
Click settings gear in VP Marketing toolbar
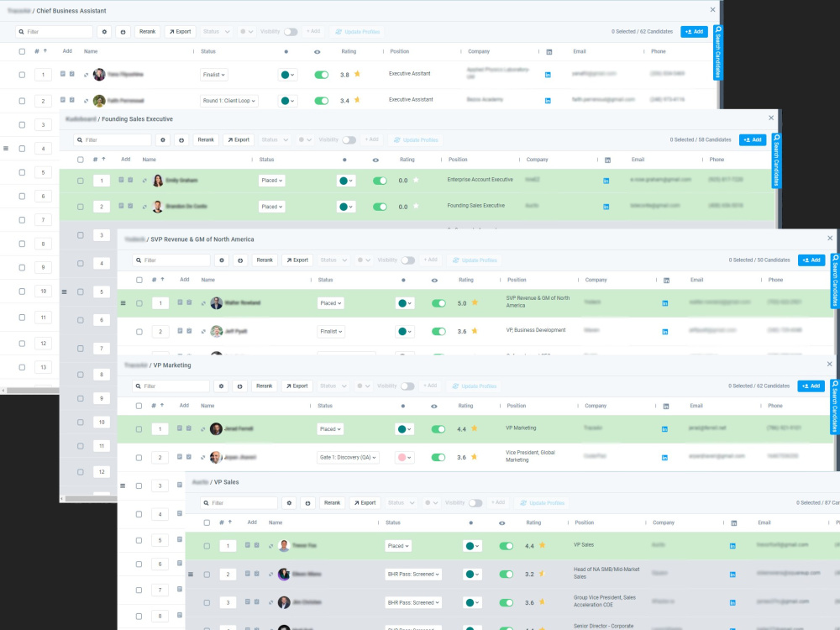221,386
